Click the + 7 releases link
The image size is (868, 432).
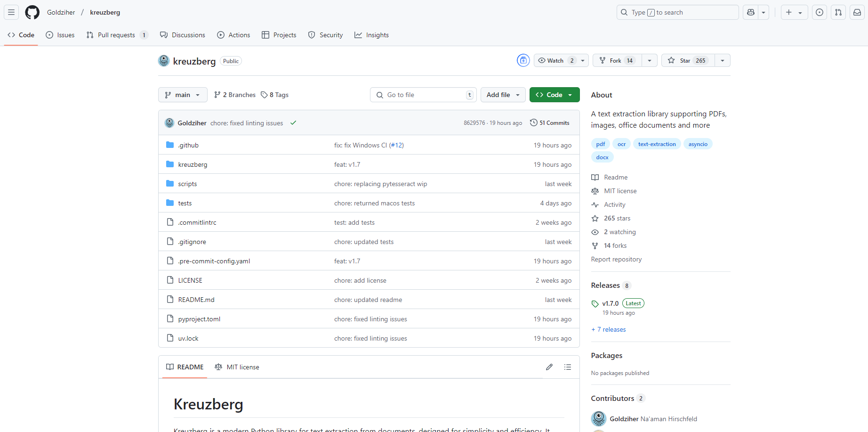click(x=609, y=329)
